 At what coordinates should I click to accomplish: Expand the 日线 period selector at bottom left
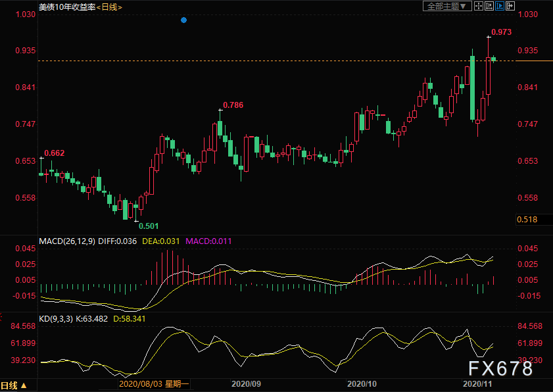click(x=14, y=385)
